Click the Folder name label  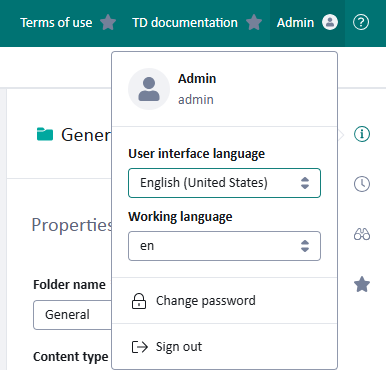coord(69,285)
